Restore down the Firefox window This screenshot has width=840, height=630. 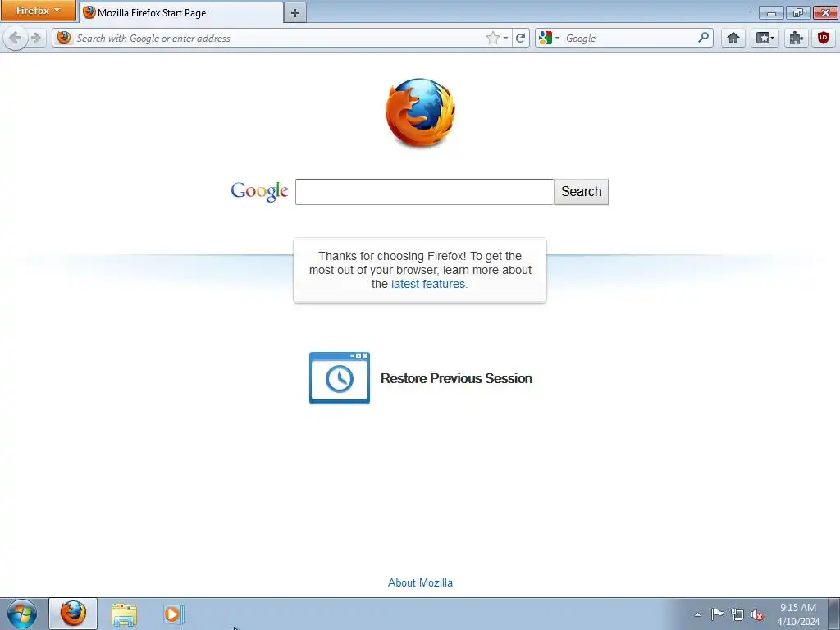click(x=798, y=13)
